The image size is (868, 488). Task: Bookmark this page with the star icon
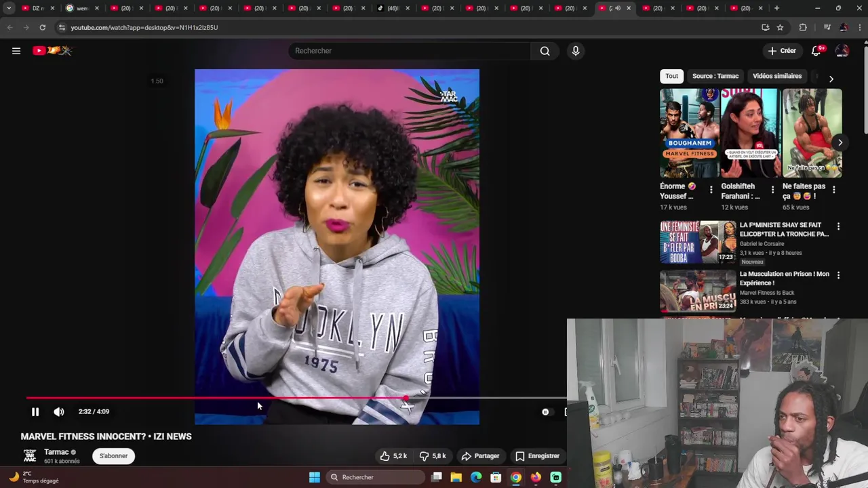(x=780, y=28)
